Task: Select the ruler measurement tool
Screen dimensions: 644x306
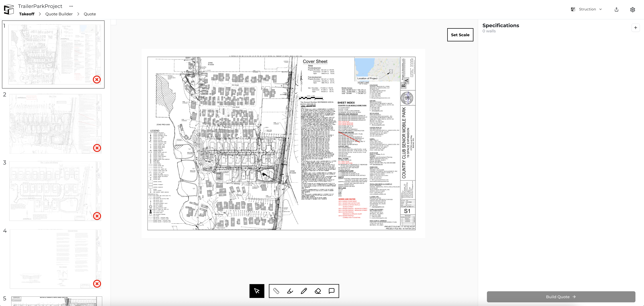Action: pyautogui.click(x=276, y=291)
